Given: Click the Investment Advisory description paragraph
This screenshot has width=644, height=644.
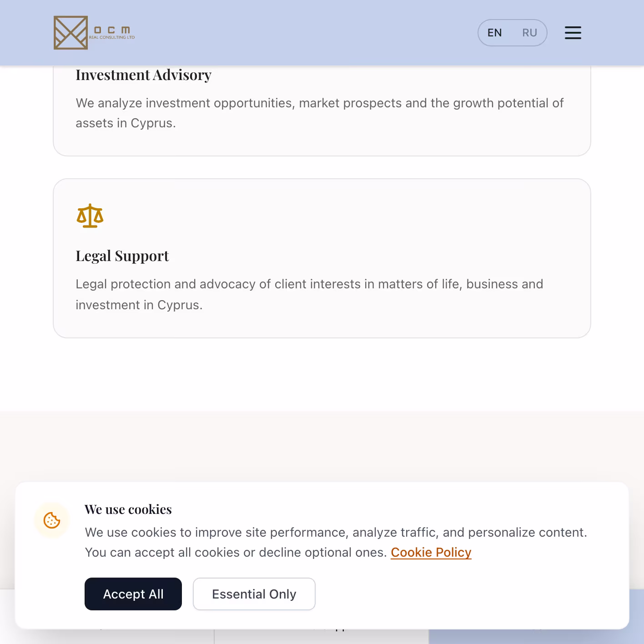Looking at the screenshot, I should coord(319,113).
